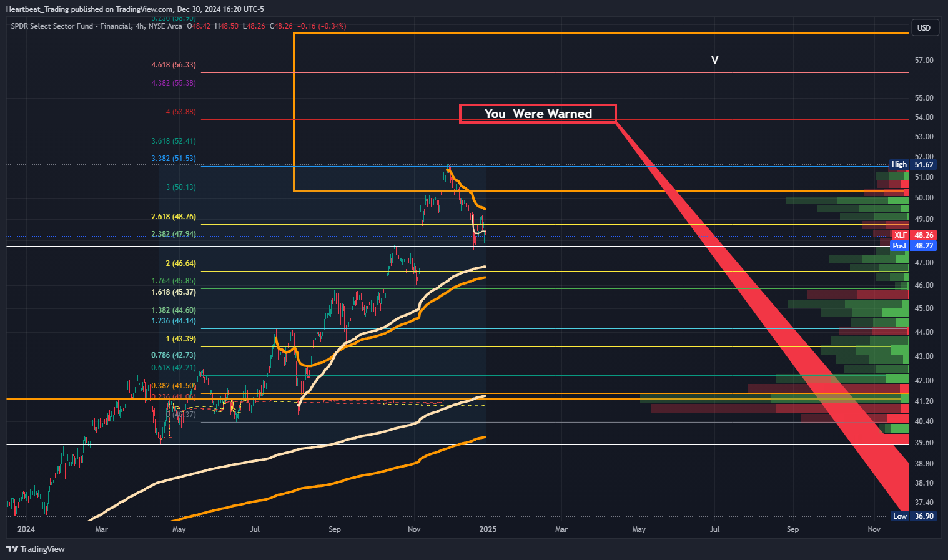Click the 53.00 tick on the price axis
The width and height of the screenshot is (948, 560).
click(924, 137)
